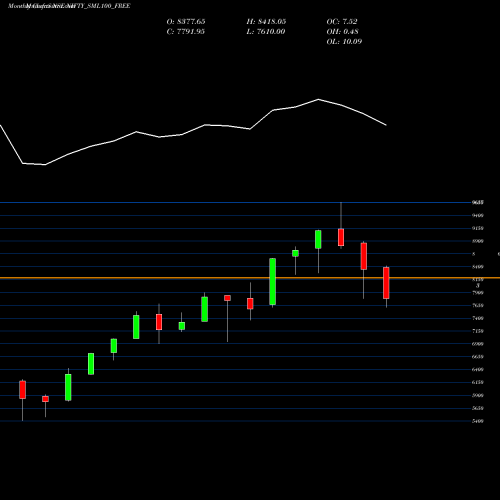Click the 6400 price axis label

[478, 369]
